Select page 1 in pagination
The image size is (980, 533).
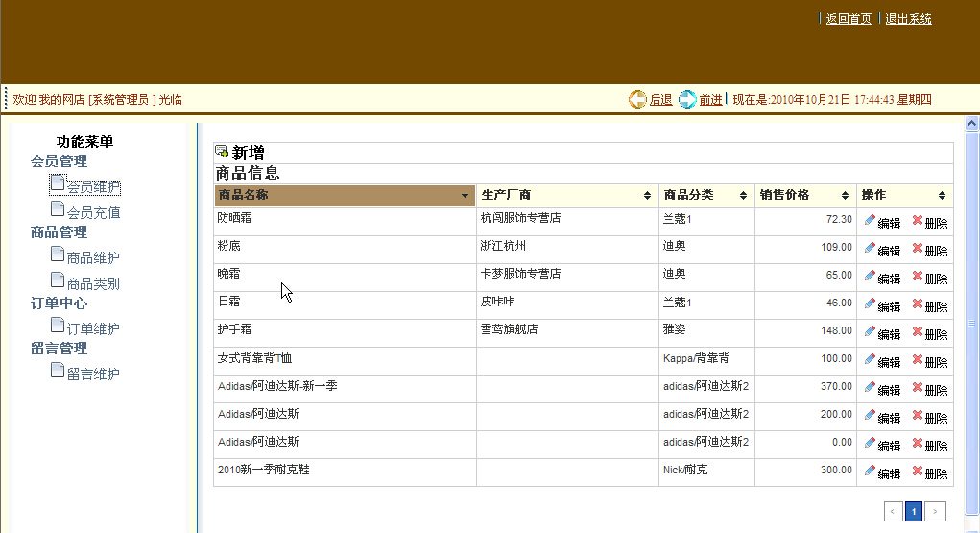coord(914,511)
